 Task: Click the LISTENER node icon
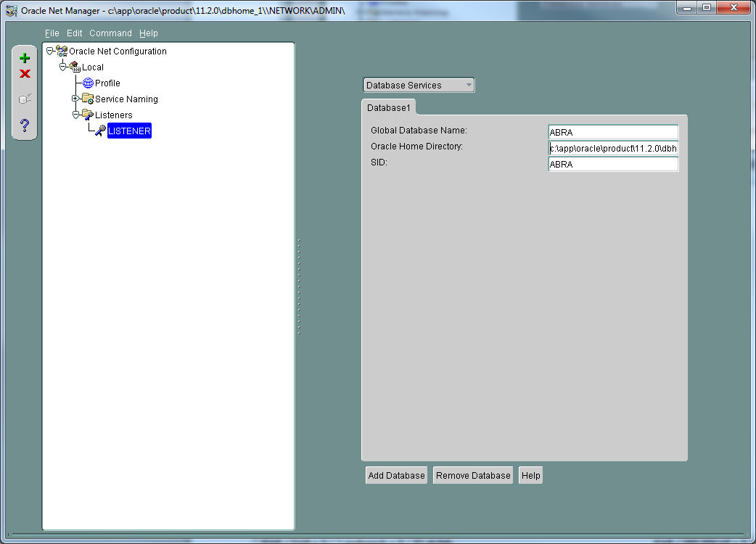(x=100, y=131)
